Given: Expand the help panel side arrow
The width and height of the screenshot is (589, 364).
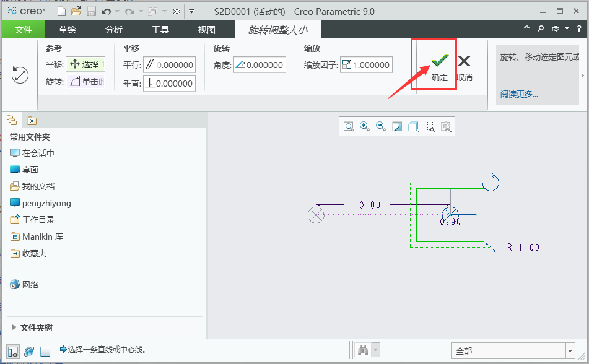Looking at the screenshot, I should [583, 75].
